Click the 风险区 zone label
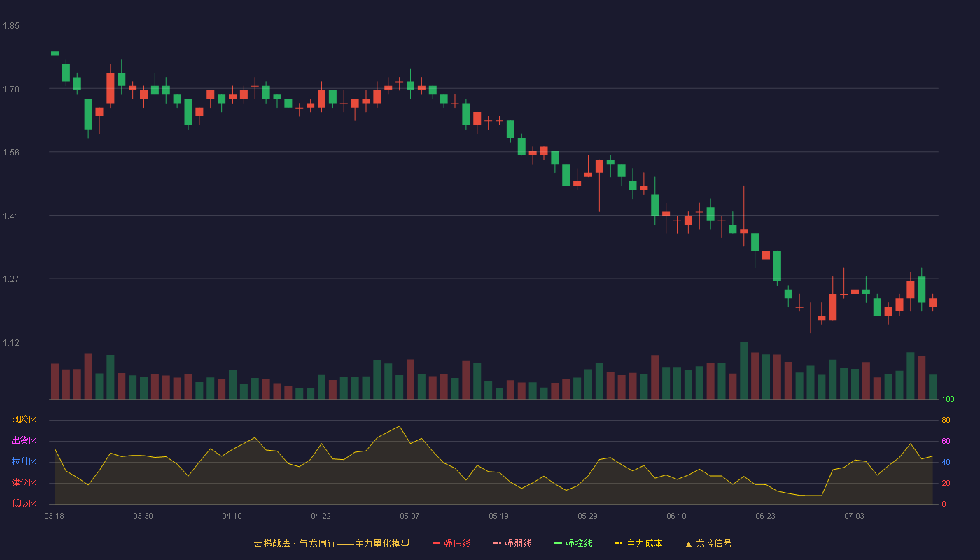980x560 pixels. coord(24,420)
